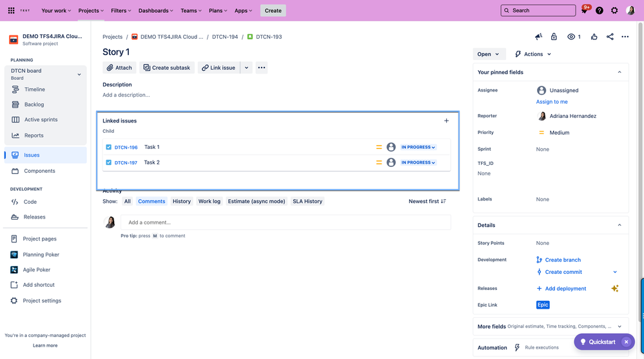This screenshot has width=644, height=359.
Task: Click the Automation lightning bolt icon
Action: point(517,347)
